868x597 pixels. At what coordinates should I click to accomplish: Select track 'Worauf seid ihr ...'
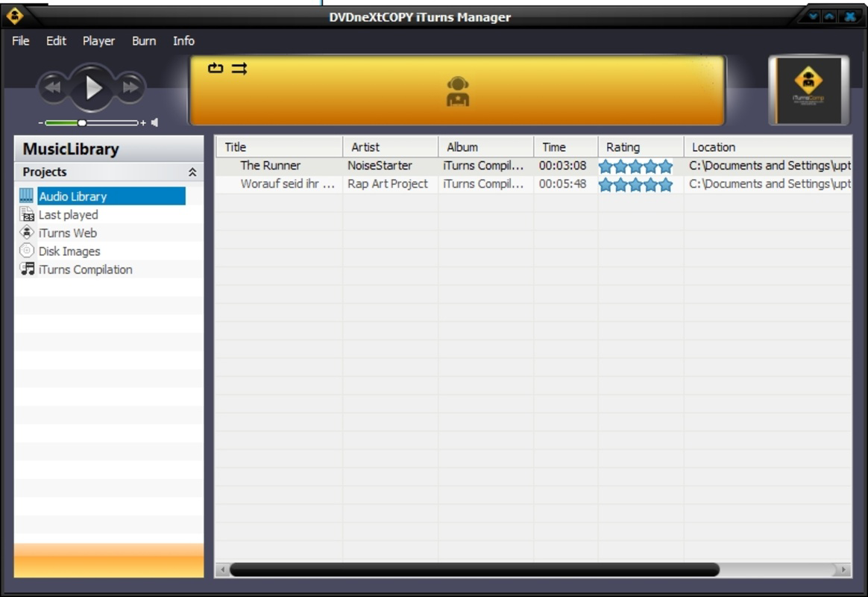click(x=287, y=184)
